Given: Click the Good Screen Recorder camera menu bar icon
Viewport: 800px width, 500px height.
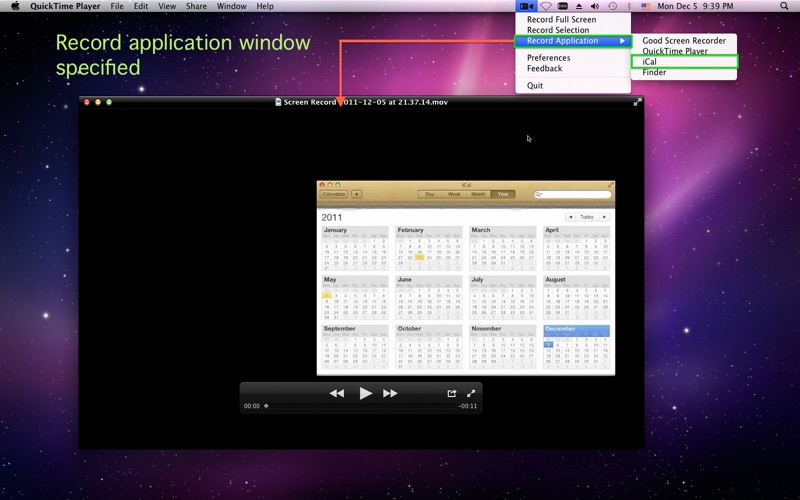Looking at the screenshot, I should [x=526, y=6].
